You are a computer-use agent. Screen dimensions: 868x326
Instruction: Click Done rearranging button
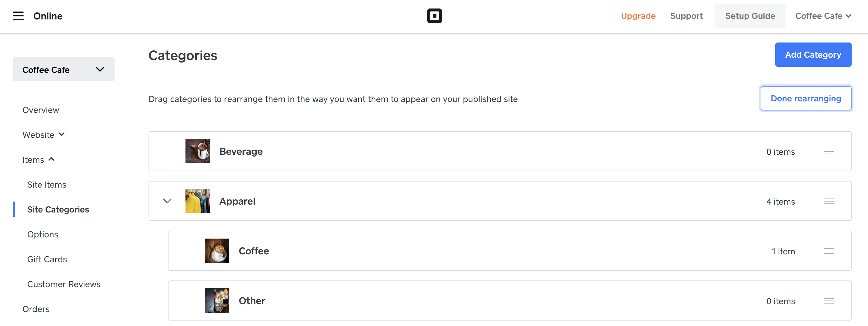(x=806, y=99)
